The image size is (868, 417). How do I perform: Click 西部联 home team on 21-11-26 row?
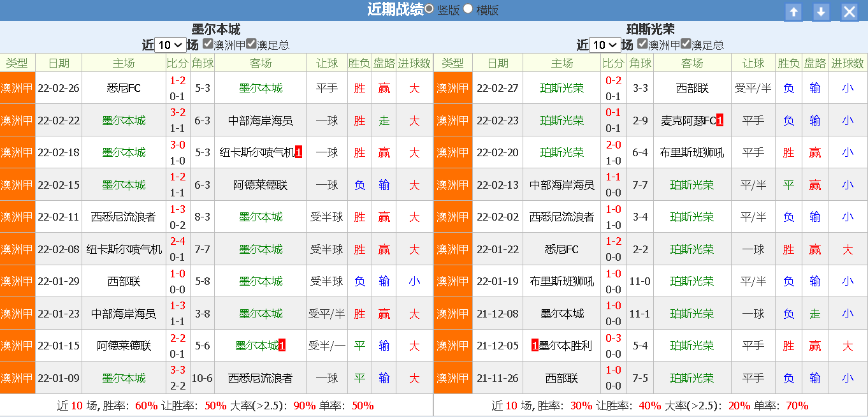coord(562,378)
